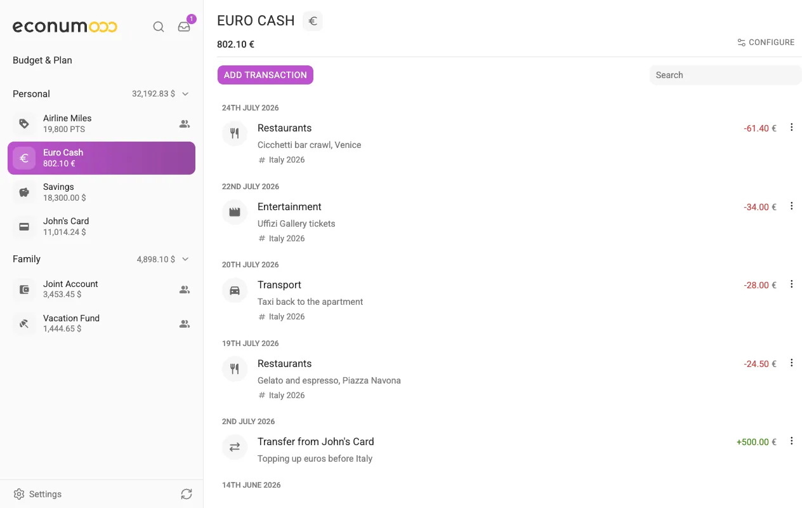Open the inbox notifications icon
812x508 pixels.
click(x=184, y=27)
